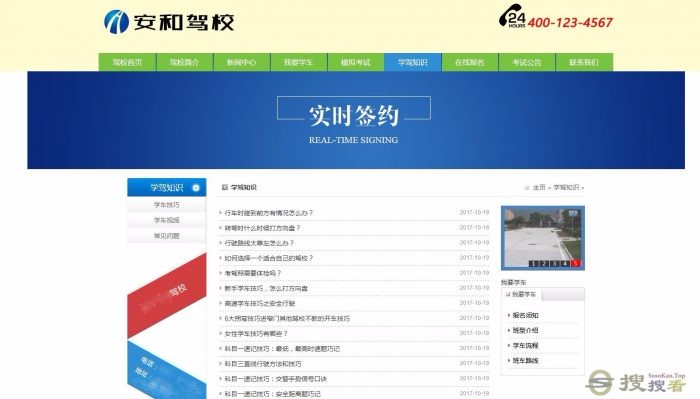700x399 pixels.
Task: Go to 新闻中心 in the nav bar
Action: [x=242, y=62]
